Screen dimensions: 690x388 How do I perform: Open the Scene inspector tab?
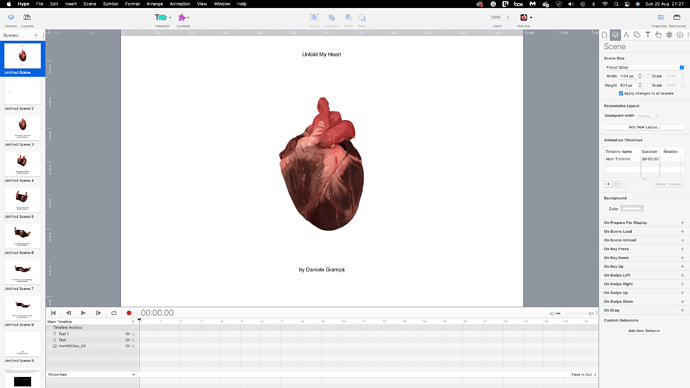(615, 35)
